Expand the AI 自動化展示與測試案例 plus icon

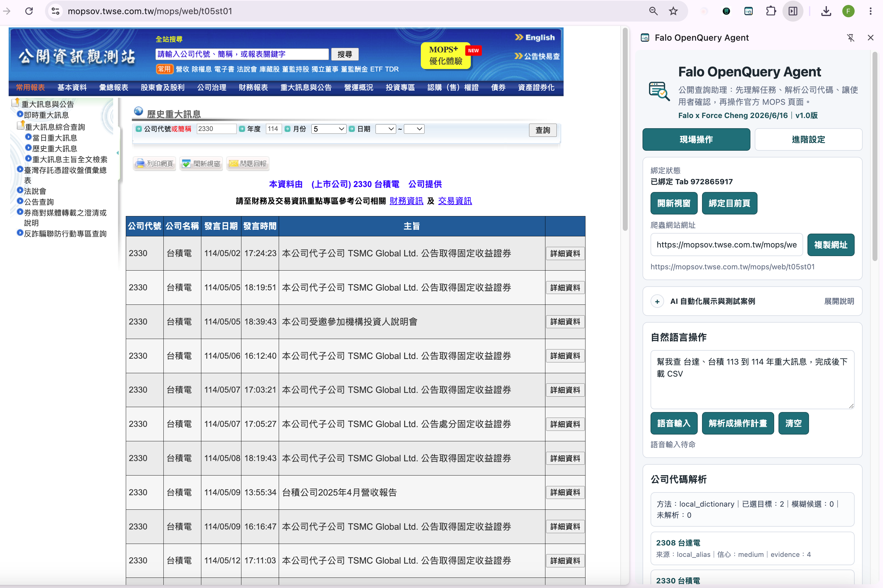click(657, 301)
